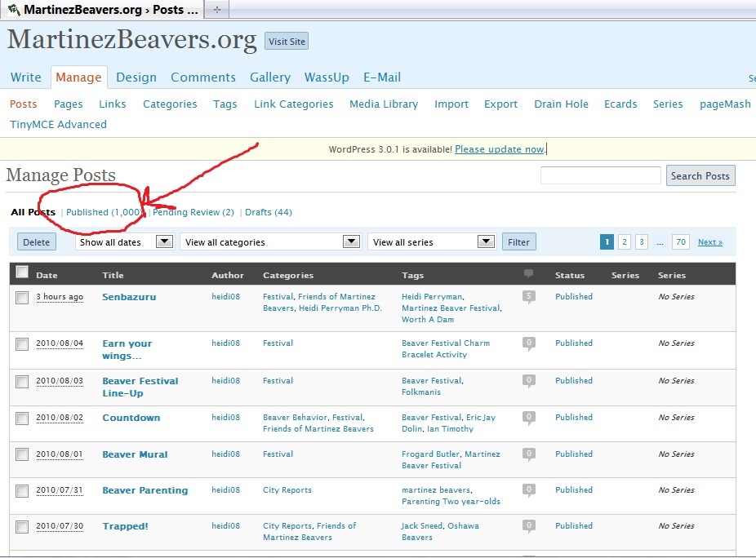The width and height of the screenshot is (756, 558).
Task: Click TinyMCE Advanced submenu link
Action: click(x=58, y=124)
